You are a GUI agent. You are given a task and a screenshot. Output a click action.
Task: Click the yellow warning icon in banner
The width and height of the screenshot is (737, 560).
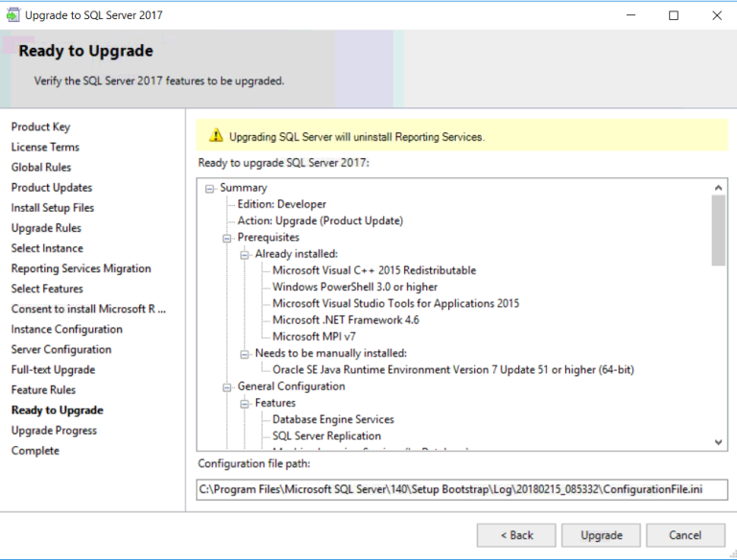point(216,136)
